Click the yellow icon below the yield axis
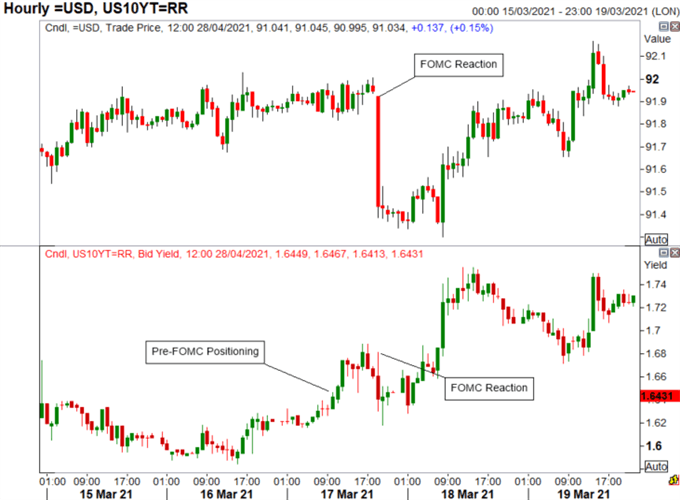The width and height of the screenshot is (680, 500). [x=674, y=480]
